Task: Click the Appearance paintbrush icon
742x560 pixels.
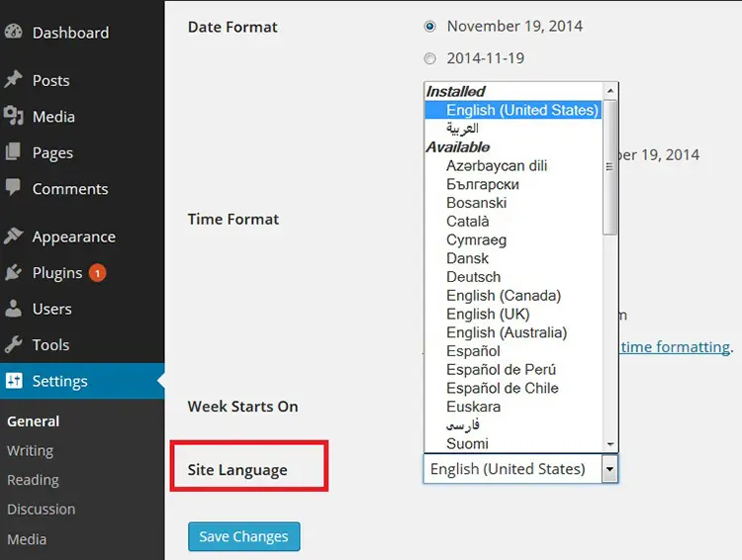Action: pos(14,236)
